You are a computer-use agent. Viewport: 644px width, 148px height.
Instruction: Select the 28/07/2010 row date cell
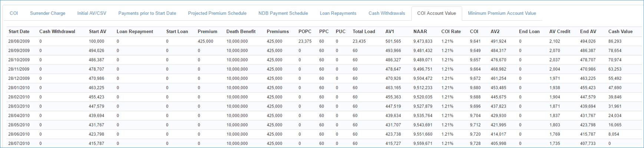(19, 144)
